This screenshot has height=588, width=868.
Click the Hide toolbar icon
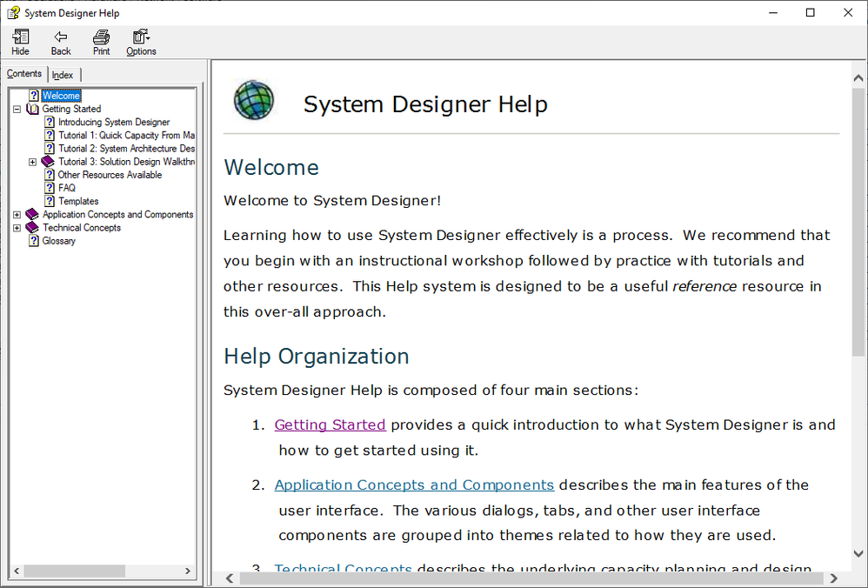tap(20, 37)
